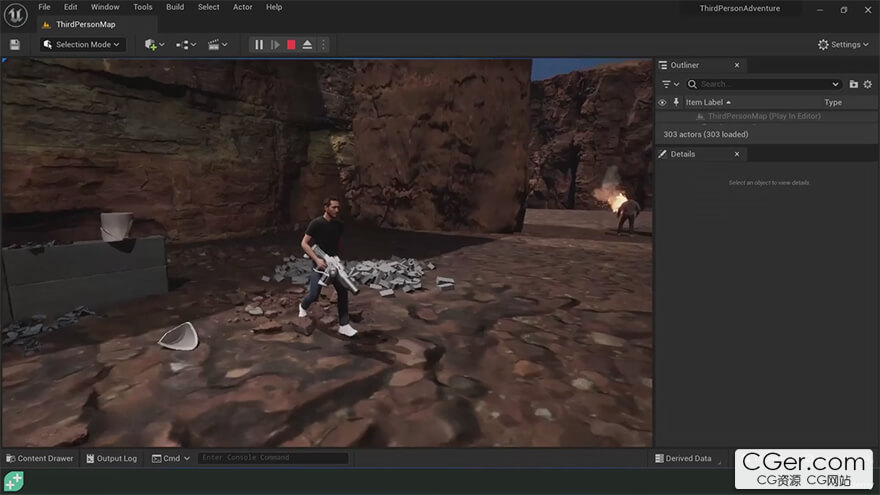
Task: Restore down the Unreal Editor window
Action: coord(844,10)
